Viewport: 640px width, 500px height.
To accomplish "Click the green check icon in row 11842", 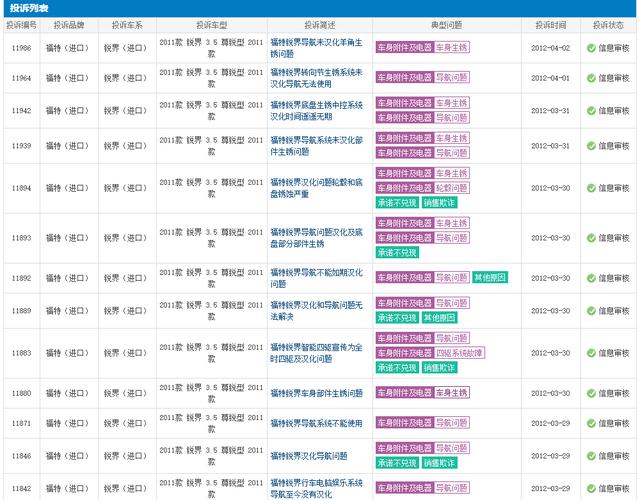I will point(591,489).
